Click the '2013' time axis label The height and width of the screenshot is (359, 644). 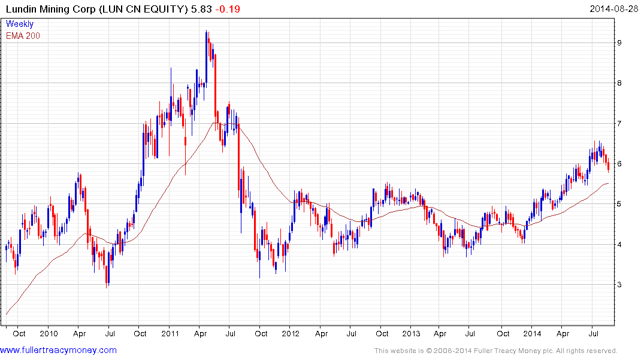click(411, 333)
